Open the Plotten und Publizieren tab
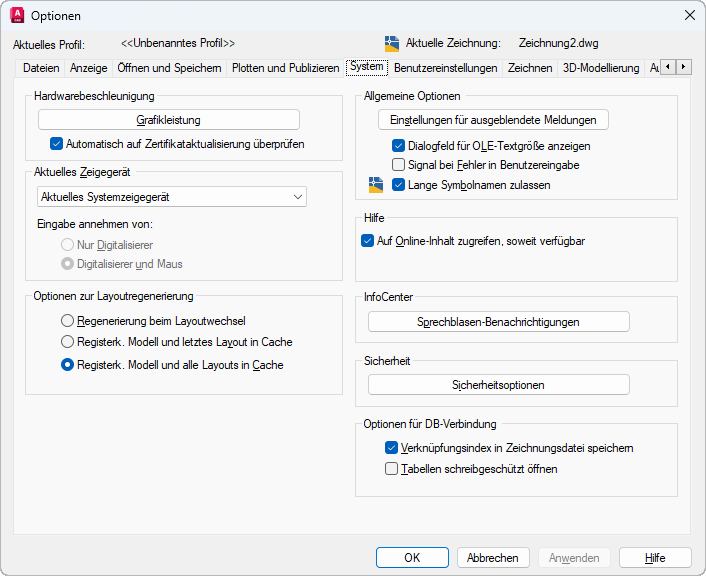This screenshot has width=706, height=576. pyautogui.click(x=286, y=68)
